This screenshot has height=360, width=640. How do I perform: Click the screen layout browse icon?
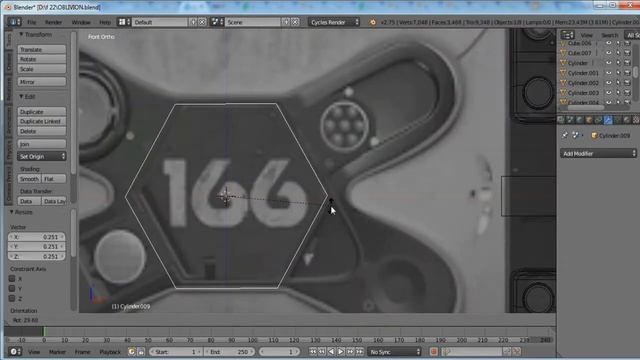pyautogui.click(x=124, y=22)
